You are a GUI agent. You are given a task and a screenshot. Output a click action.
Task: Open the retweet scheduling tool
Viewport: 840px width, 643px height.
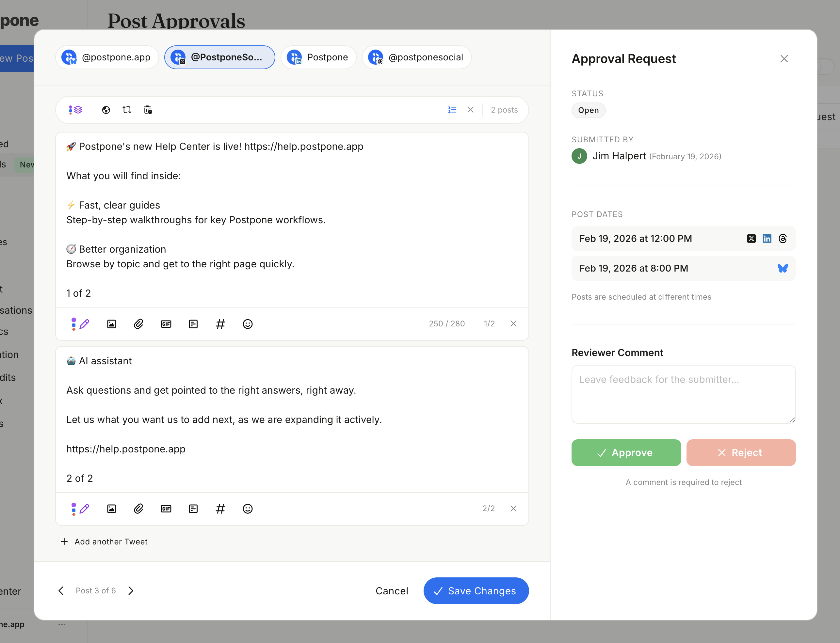(127, 110)
